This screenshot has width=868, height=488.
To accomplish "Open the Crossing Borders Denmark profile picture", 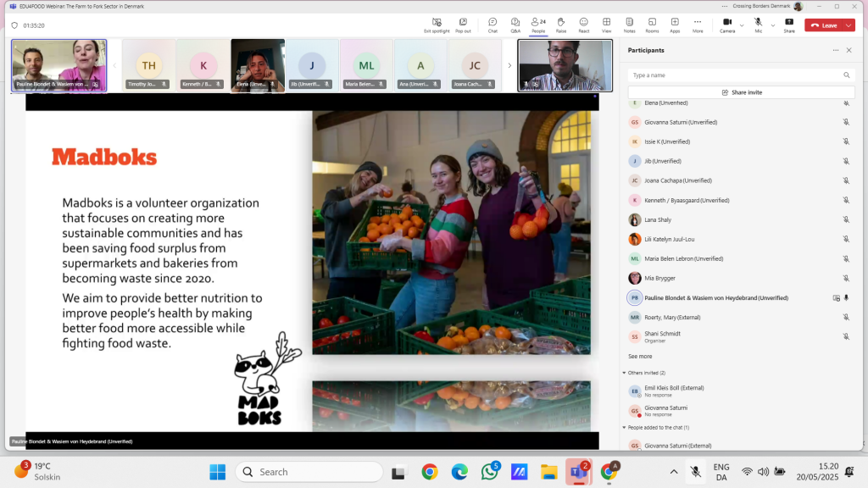I will [x=798, y=6].
